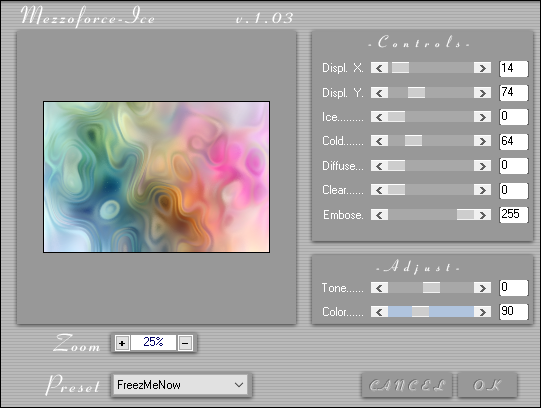Click the Color slider's left arrow
The height and width of the screenshot is (408, 541).
point(380,312)
